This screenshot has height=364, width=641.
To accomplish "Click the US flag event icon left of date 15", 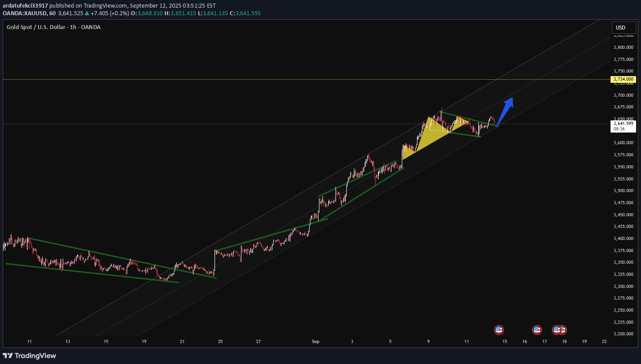I will pos(499,330).
